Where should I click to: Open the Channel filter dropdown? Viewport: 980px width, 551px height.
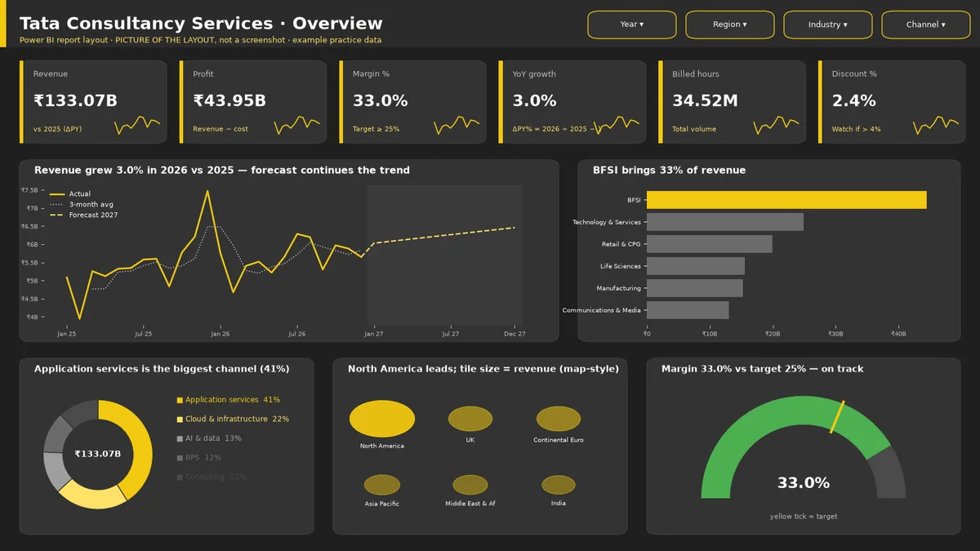point(926,24)
